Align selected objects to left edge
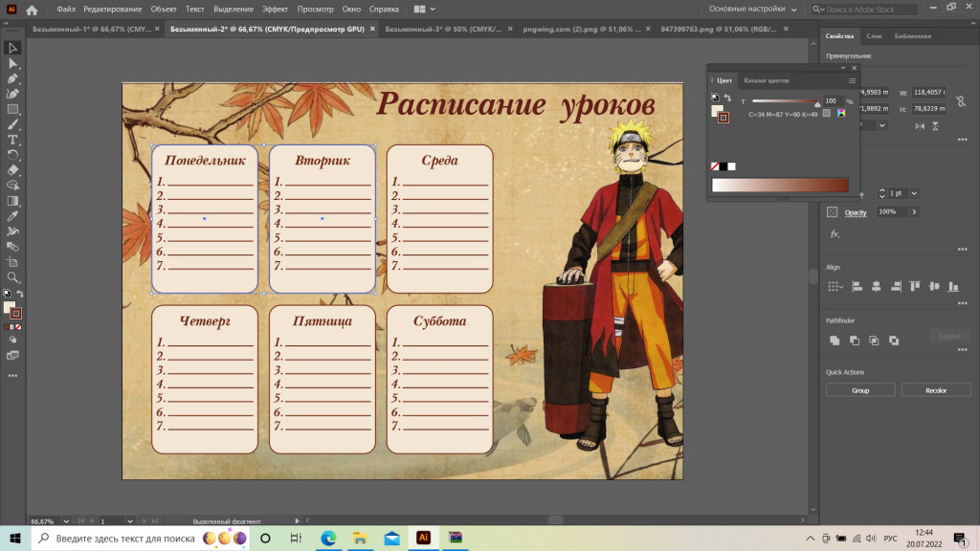980x551 pixels. click(x=857, y=287)
